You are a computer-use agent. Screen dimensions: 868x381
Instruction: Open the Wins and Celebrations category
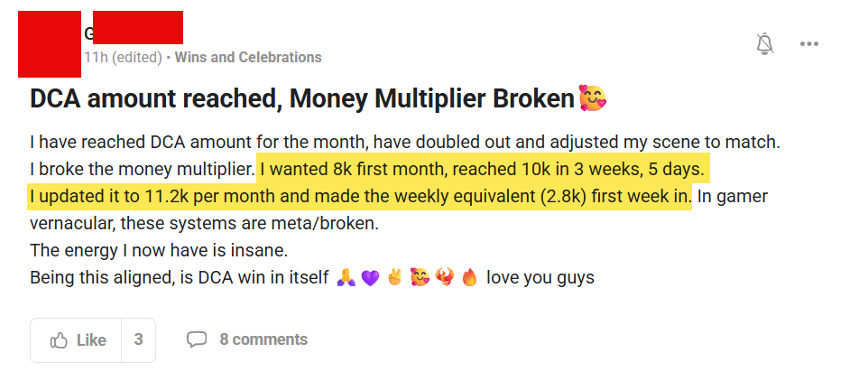click(x=247, y=57)
